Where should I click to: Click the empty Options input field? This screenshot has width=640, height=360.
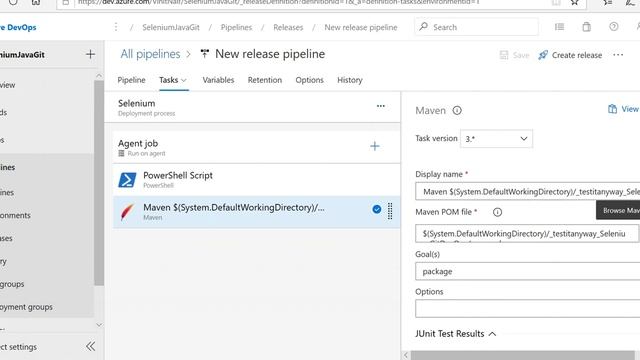527,309
